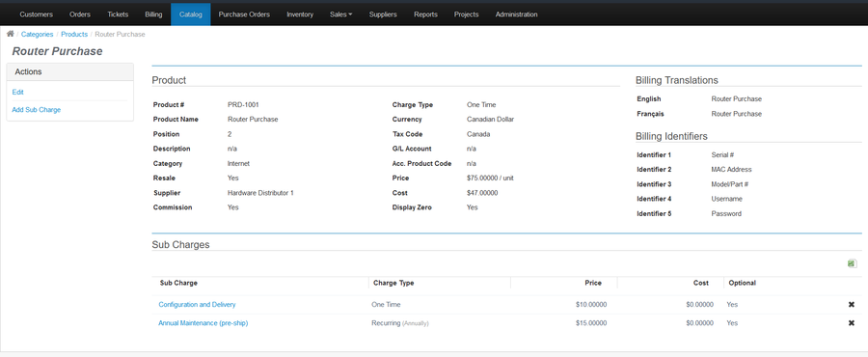Delete Configuration and Delivery sub charge
The width and height of the screenshot is (868, 357).
[x=852, y=305]
